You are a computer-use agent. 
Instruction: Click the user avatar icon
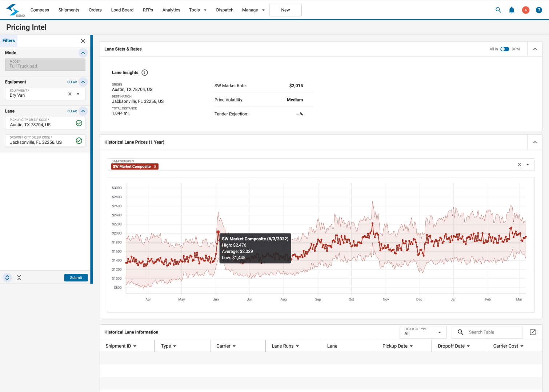click(525, 10)
